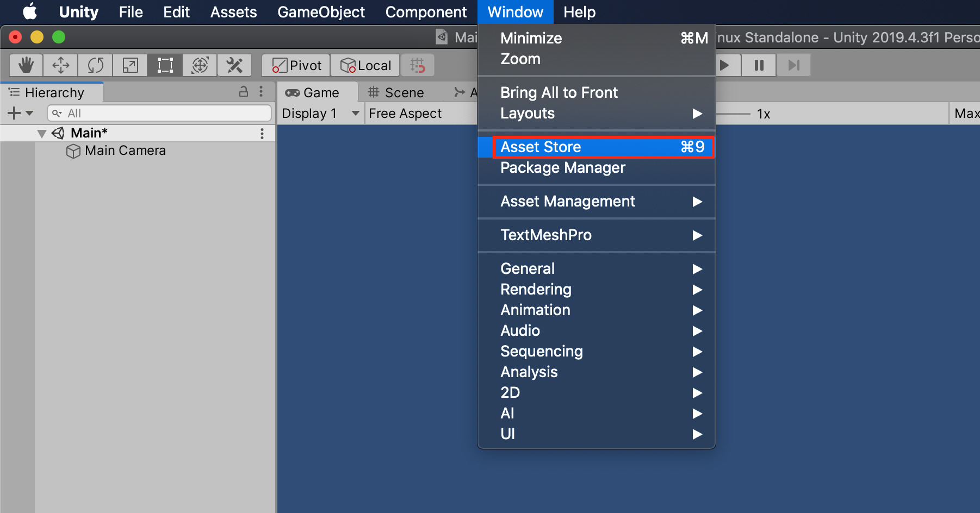Select the Move tool
This screenshot has width=980, height=513.
[60, 65]
